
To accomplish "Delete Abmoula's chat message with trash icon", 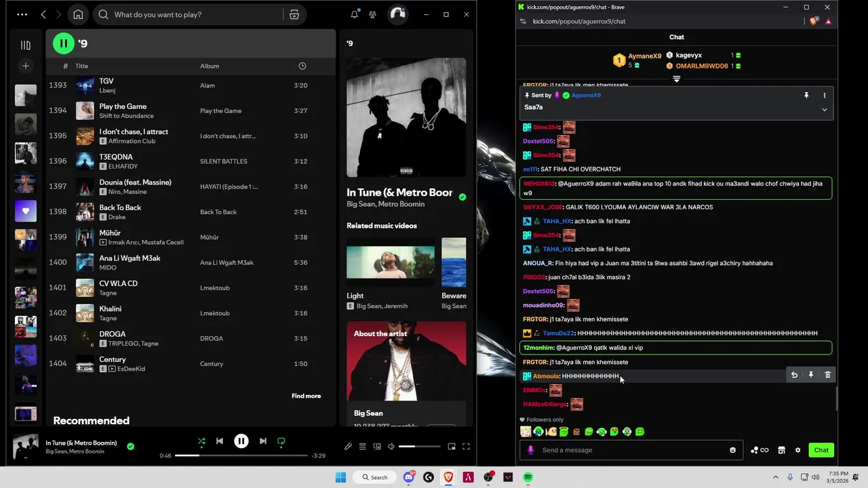I will coord(827,375).
